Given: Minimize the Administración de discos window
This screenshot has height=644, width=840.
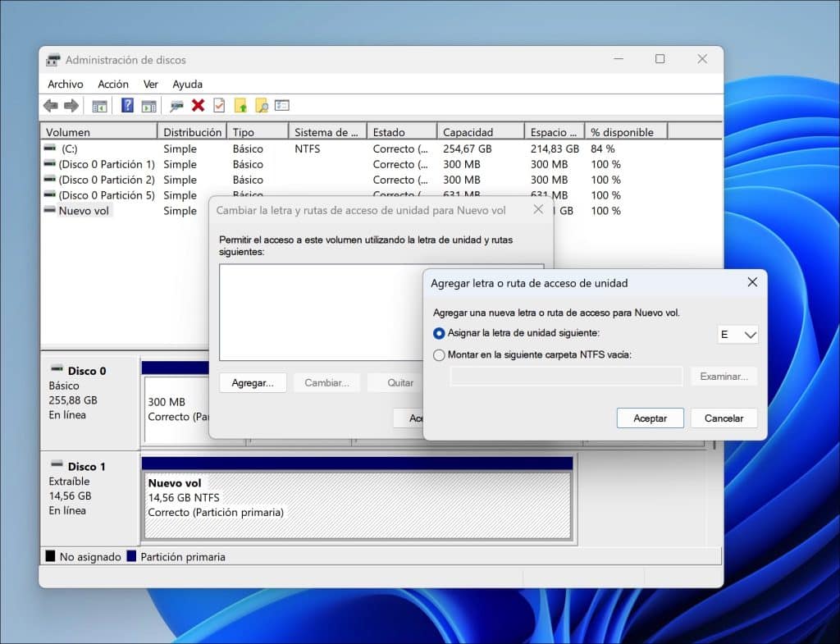Looking at the screenshot, I should [x=619, y=59].
